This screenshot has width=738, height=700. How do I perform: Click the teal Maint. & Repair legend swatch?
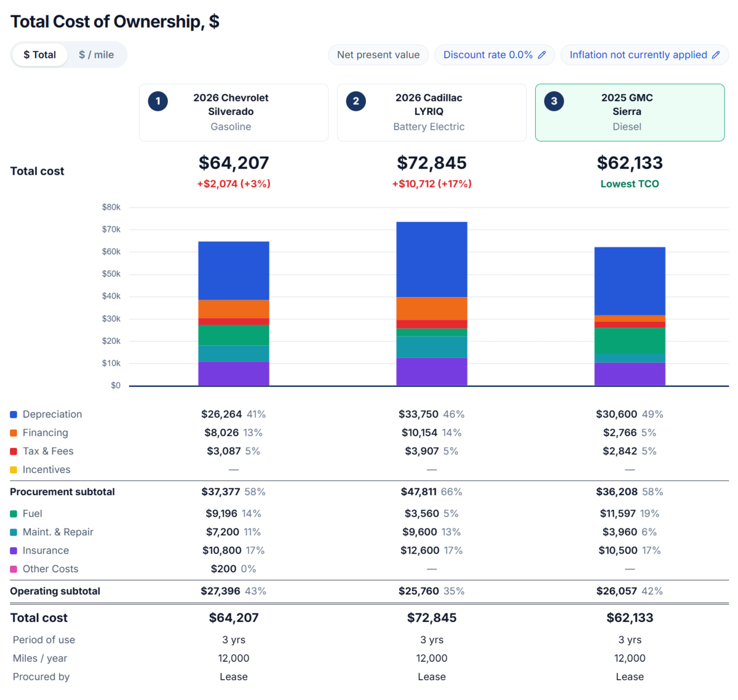tap(14, 532)
